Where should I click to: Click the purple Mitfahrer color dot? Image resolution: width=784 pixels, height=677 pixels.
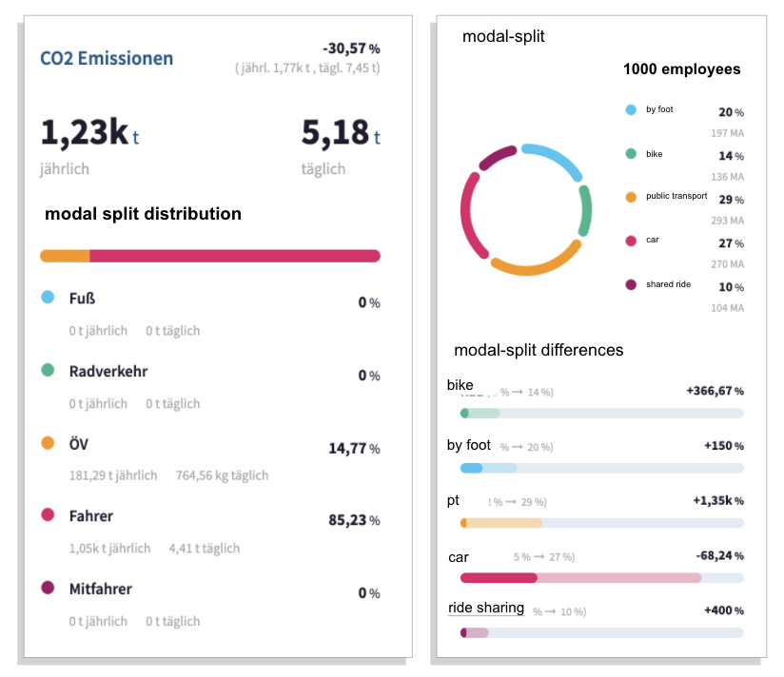(48, 588)
